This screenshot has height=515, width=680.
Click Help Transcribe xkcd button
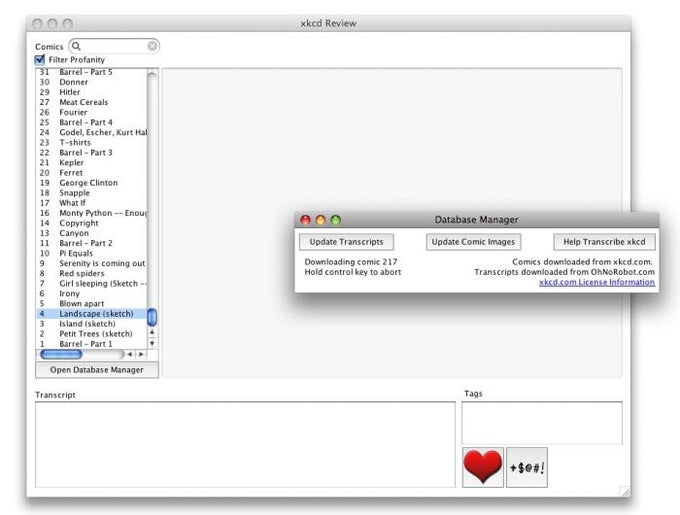click(604, 242)
